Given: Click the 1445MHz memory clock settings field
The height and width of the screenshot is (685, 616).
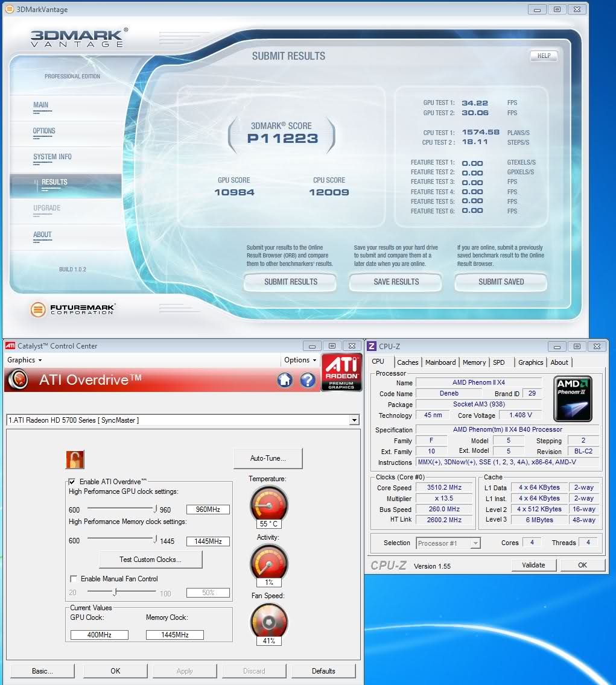Looking at the screenshot, I should pos(208,541).
